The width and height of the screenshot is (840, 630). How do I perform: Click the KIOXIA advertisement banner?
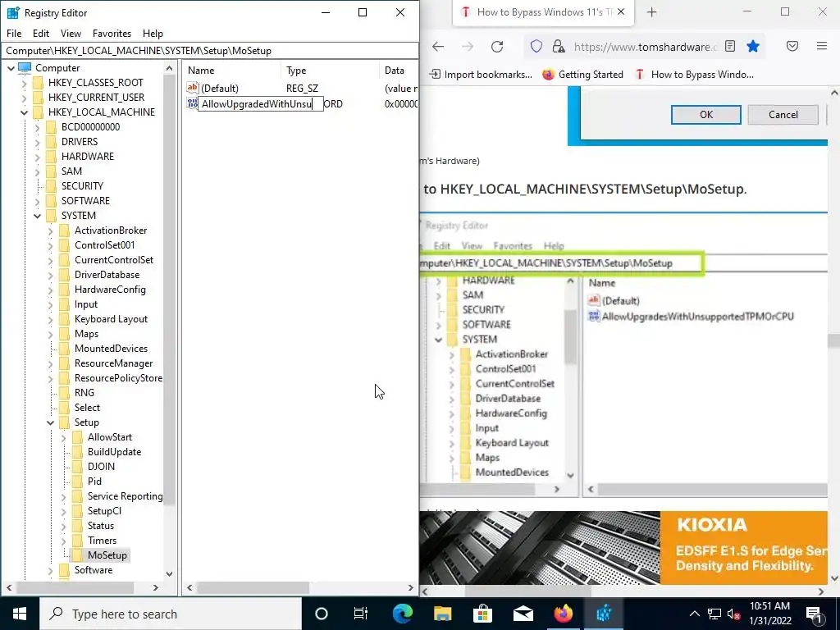(623, 547)
